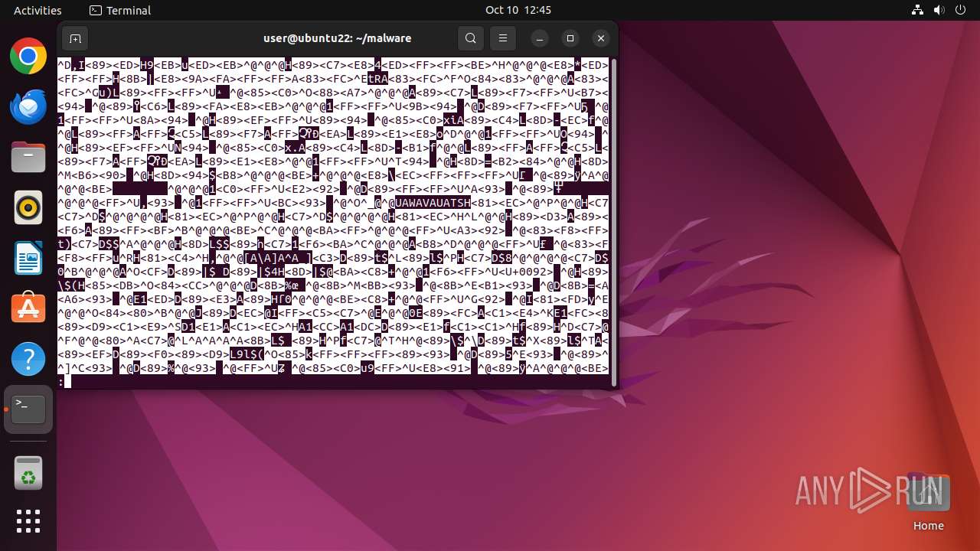Open the Terminal app menu in top bar

[120, 10]
